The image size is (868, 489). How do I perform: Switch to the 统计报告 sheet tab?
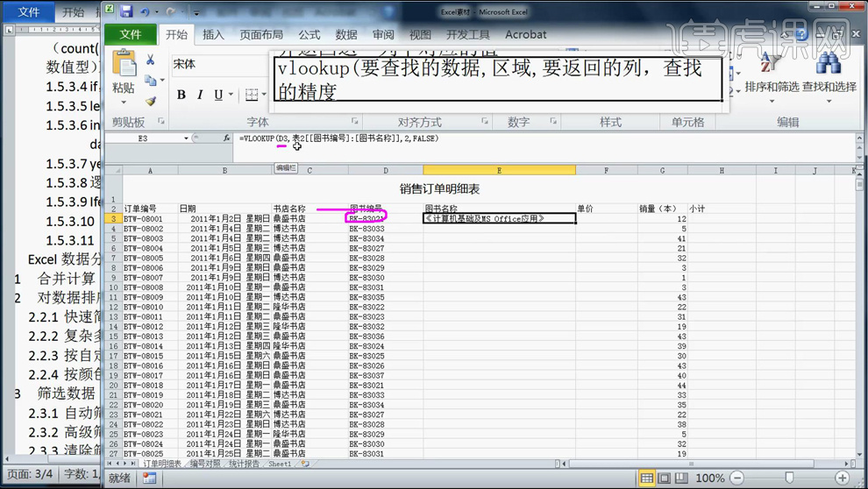point(244,464)
